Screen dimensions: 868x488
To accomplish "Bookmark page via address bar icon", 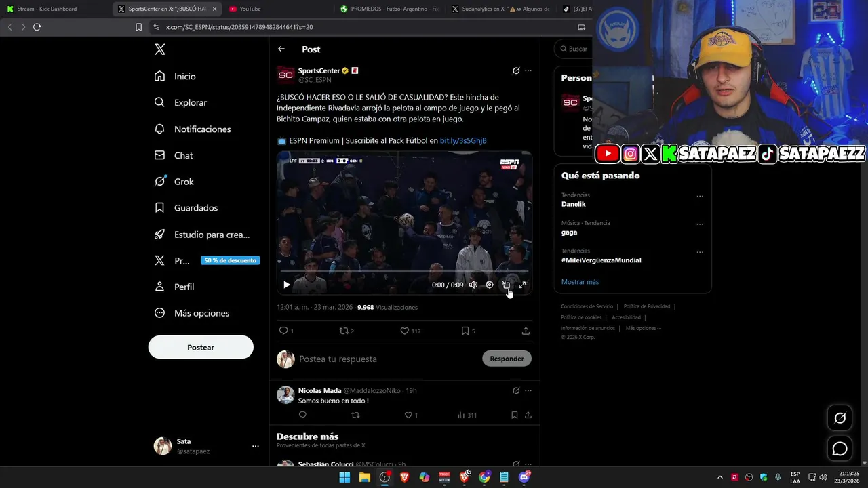I will [x=138, y=27].
